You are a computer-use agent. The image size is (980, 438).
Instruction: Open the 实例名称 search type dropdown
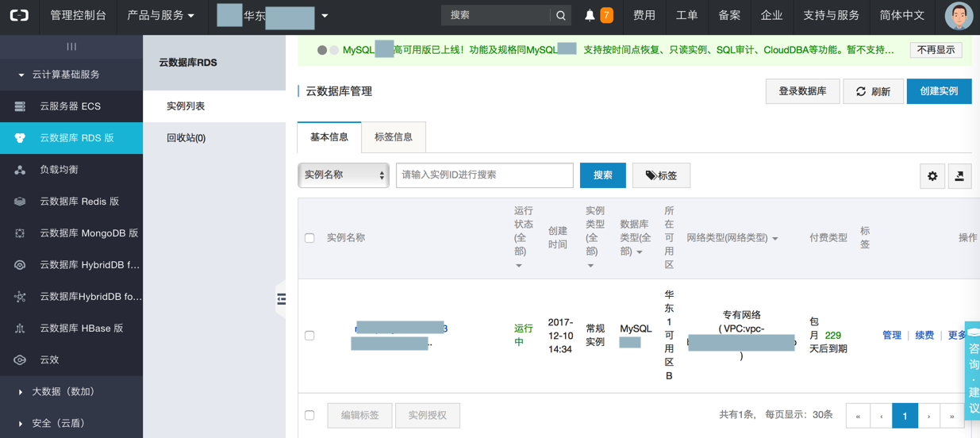[x=343, y=175]
